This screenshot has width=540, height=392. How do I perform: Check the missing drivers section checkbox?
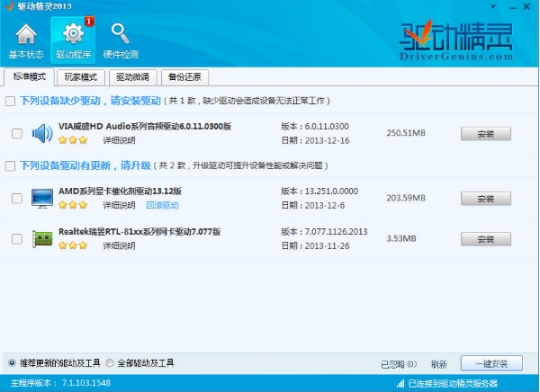pyautogui.click(x=10, y=102)
